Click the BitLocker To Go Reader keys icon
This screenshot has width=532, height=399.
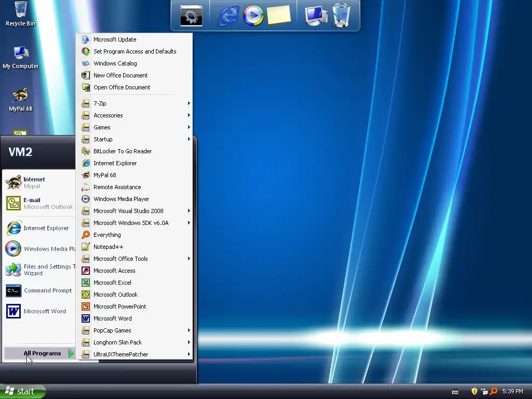tap(86, 151)
